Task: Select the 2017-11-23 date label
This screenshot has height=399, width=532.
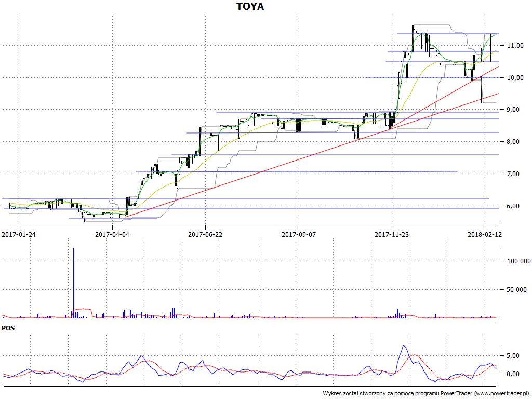Action: [392, 234]
